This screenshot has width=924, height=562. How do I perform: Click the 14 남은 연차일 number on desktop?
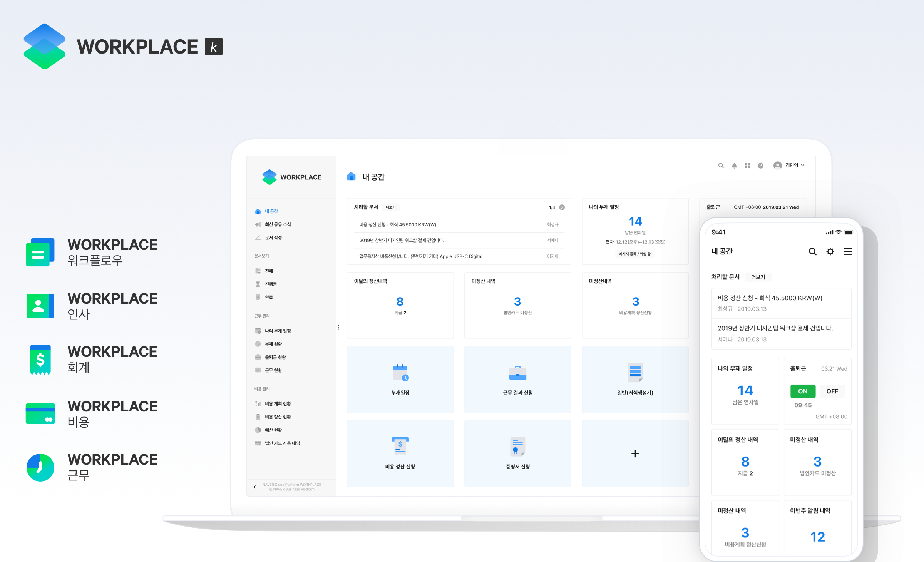click(635, 222)
